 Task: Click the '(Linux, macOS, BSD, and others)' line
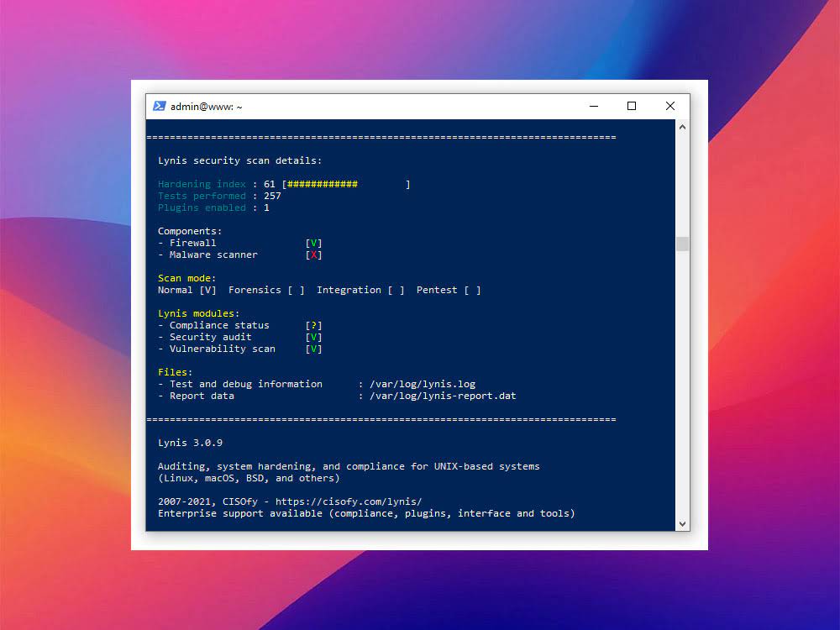(249, 479)
